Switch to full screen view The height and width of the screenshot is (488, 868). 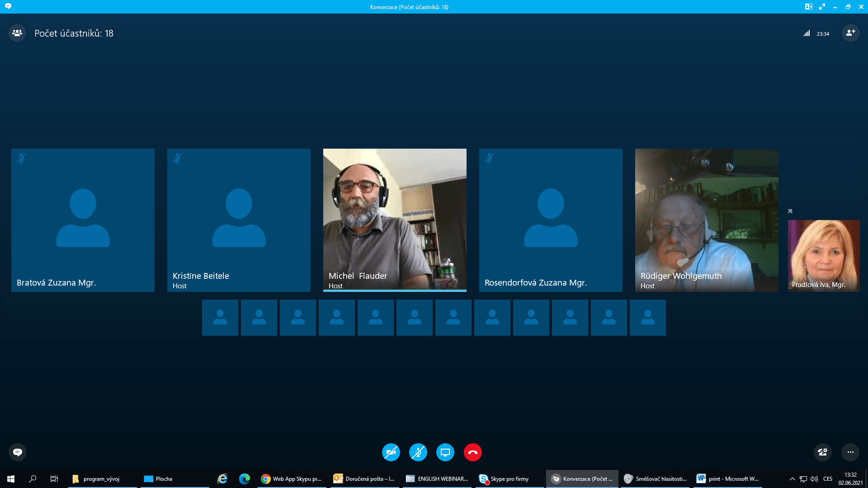[x=822, y=7]
